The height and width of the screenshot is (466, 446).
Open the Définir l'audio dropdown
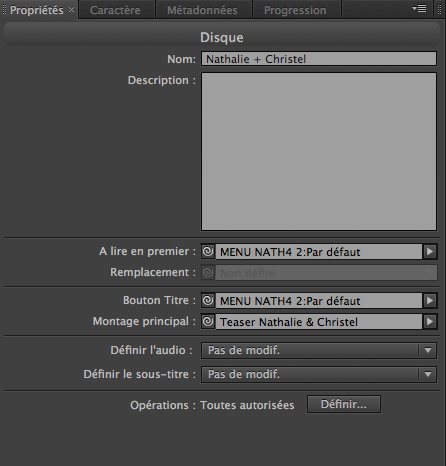[319, 350]
